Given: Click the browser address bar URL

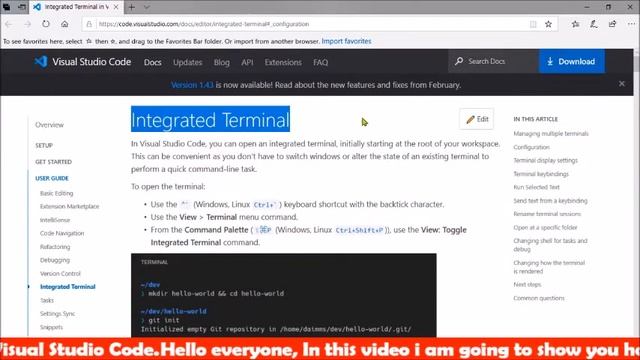Looking at the screenshot, I should tap(203, 24).
